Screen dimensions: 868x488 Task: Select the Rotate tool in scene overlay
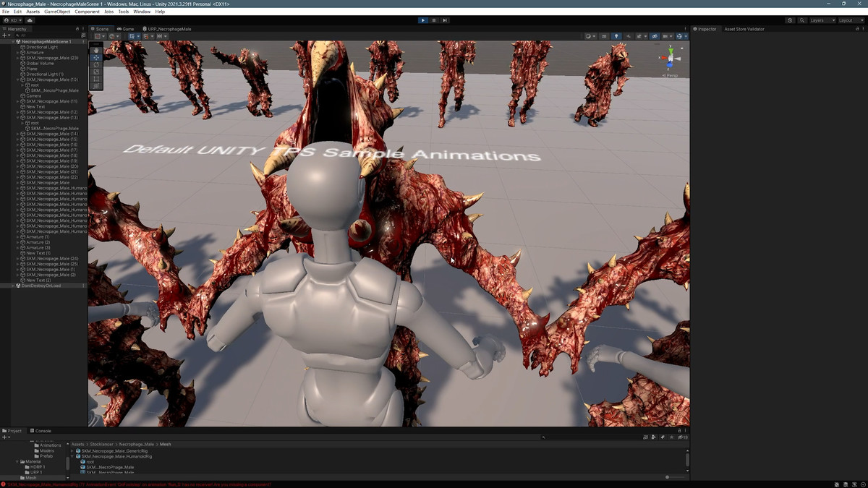click(96, 64)
